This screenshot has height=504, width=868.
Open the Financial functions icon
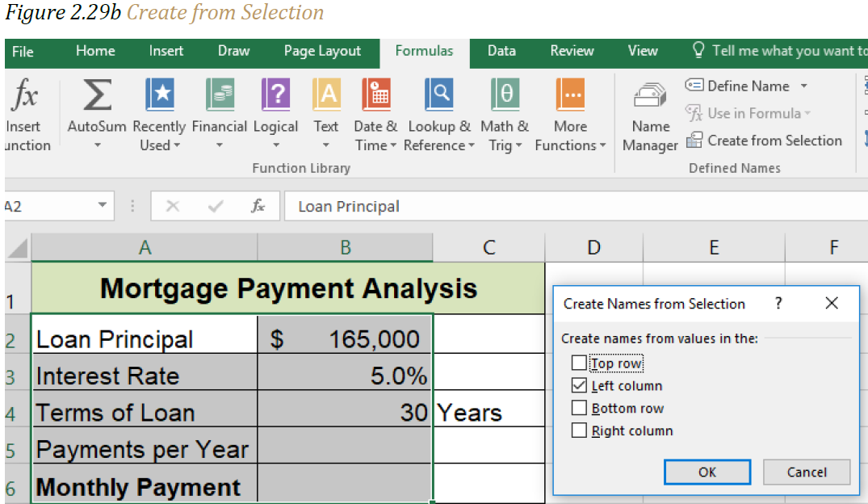pyautogui.click(x=220, y=94)
